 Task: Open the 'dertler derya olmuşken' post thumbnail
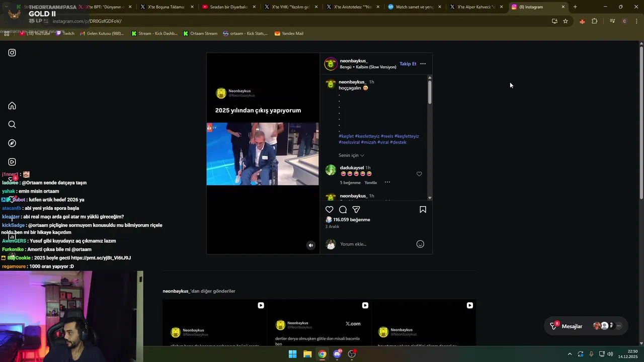[319, 323]
